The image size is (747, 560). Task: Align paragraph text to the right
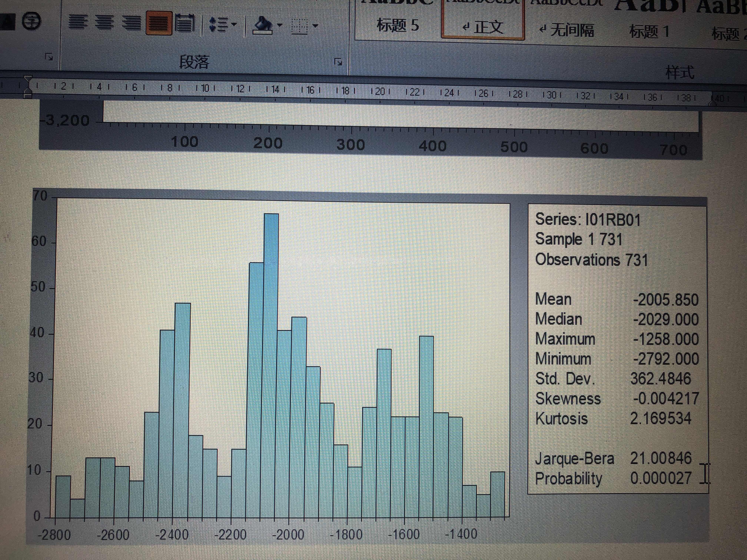(x=131, y=23)
